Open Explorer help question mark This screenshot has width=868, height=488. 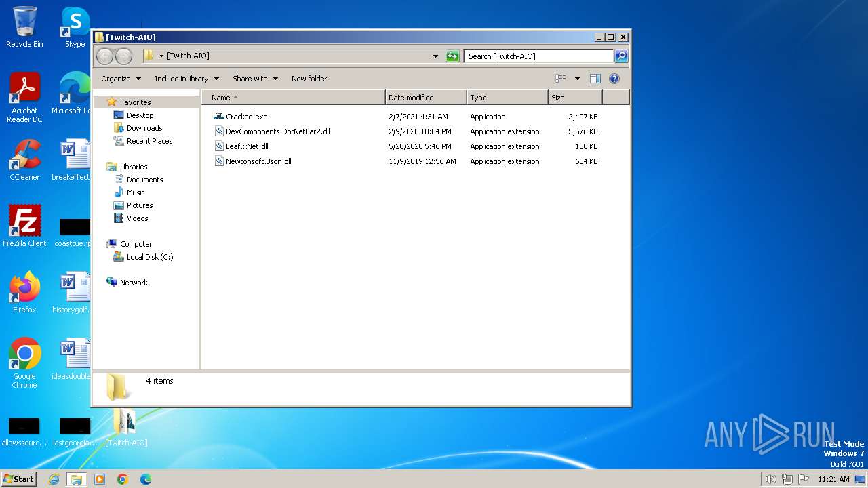pos(614,79)
